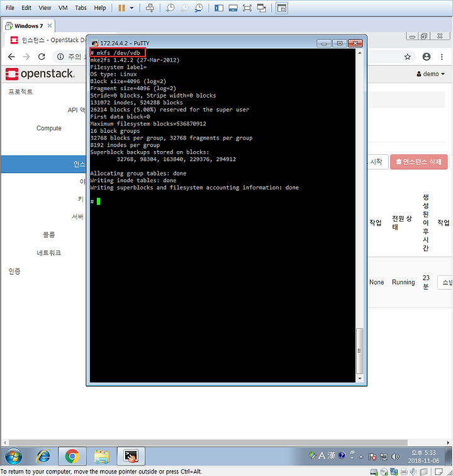Toggle the IME 漢 Hanja conversion button
The width and height of the screenshot is (453, 476).
coord(332,455)
